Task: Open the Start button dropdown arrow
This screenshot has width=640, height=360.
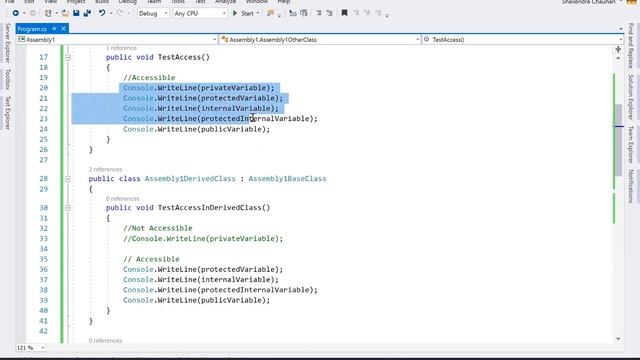Action: pyautogui.click(x=258, y=13)
